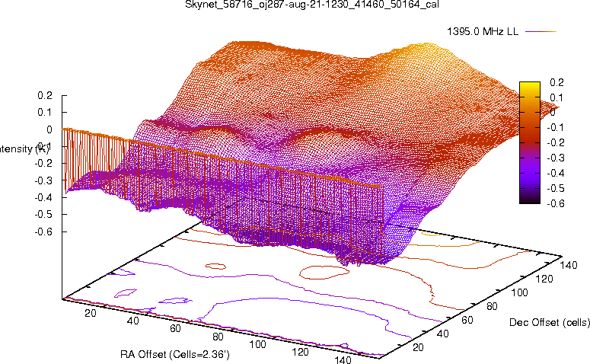Click the -0.4 label on the color bar

(x=556, y=173)
